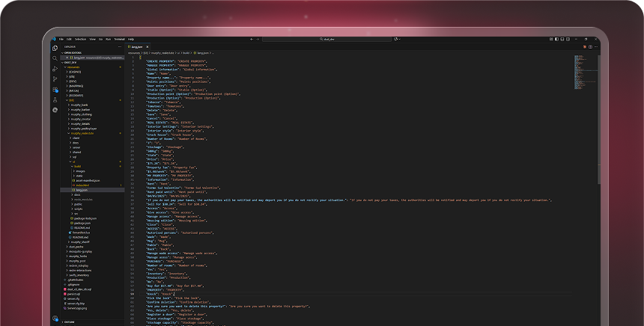Open the Help menu
The width and height of the screenshot is (644, 326).
click(x=131, y=40)
